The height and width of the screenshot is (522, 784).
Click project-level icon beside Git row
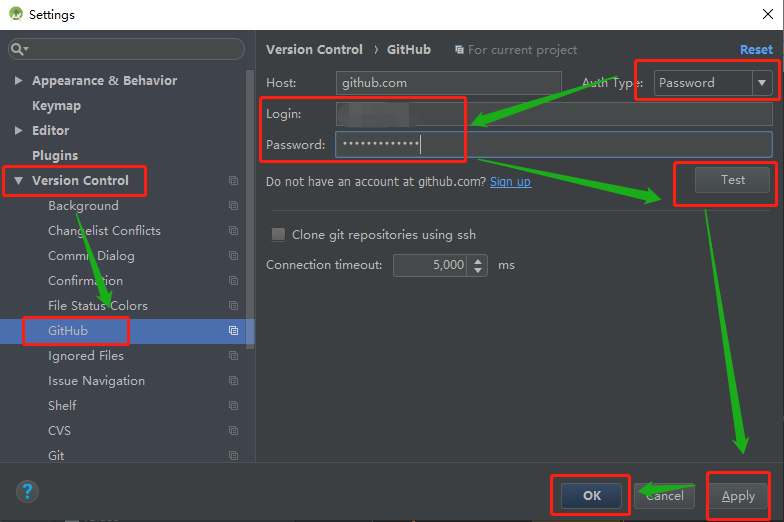(234, 456)
